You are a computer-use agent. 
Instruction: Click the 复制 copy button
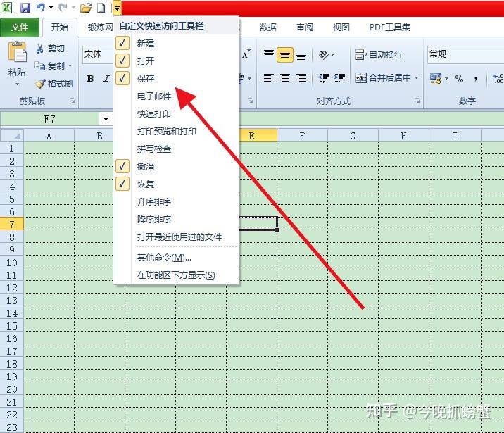coord(49,66)
